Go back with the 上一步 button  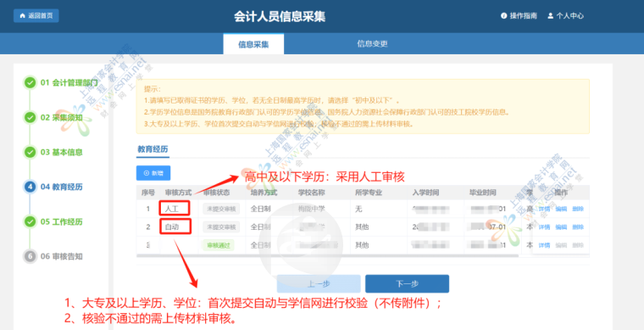coord(319,283)
